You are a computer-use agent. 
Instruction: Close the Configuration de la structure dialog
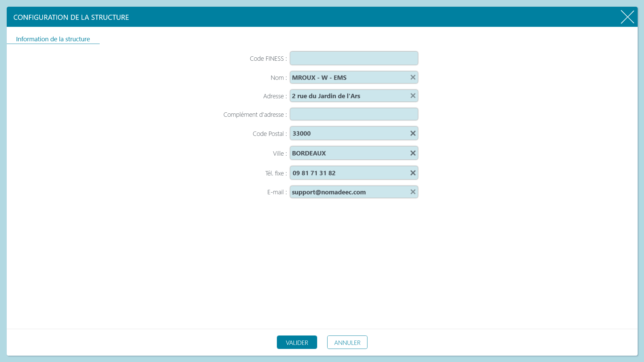pos(627,17)
